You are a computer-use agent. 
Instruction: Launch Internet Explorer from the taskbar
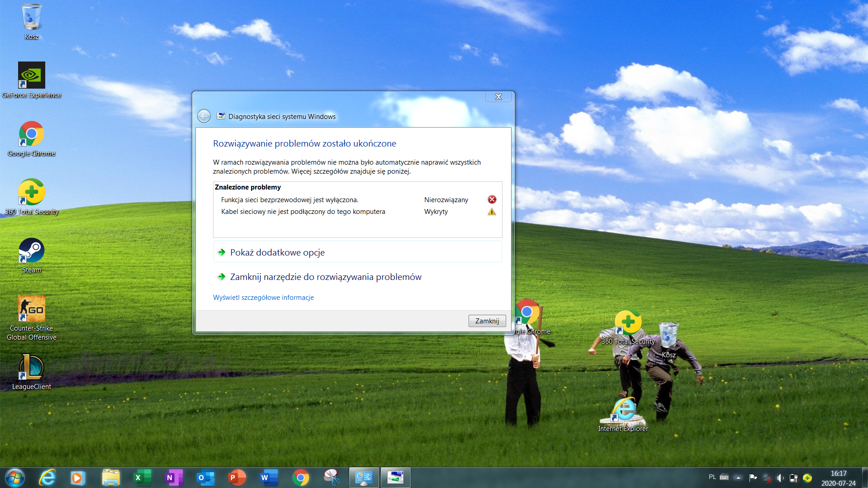point(47,478)
